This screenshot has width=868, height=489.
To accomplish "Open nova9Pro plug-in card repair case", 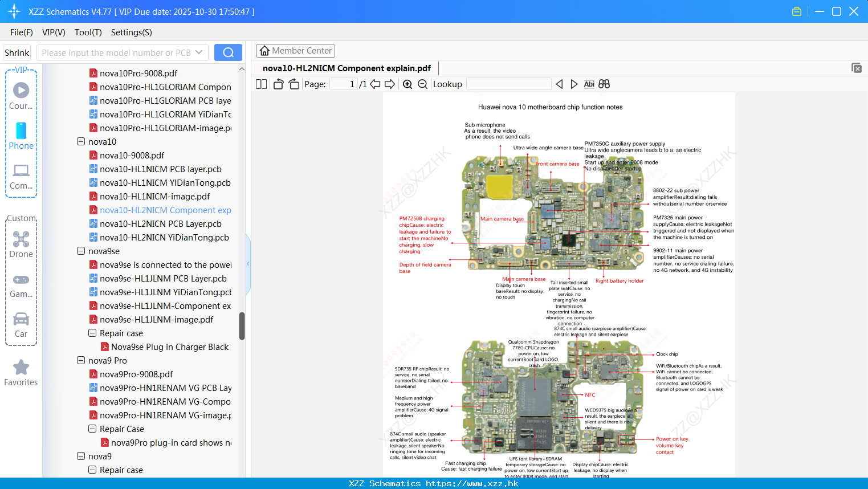I will click(171, 442).
